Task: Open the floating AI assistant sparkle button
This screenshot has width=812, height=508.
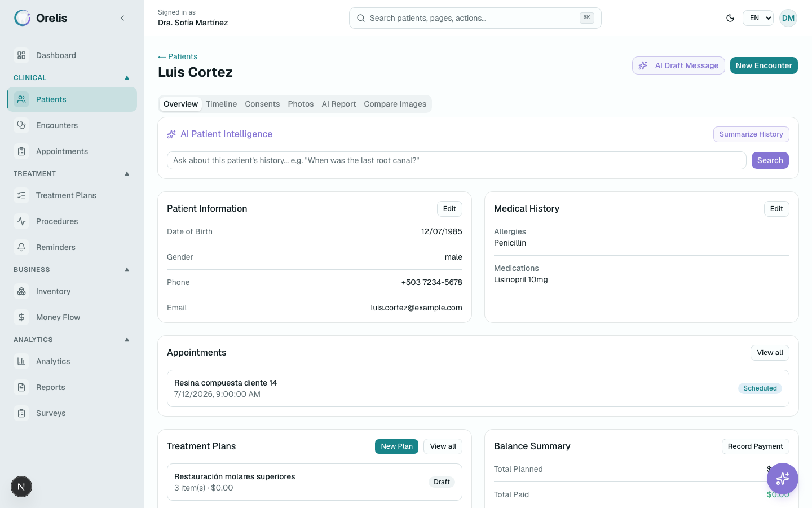Action: click(x=783, y=479)
